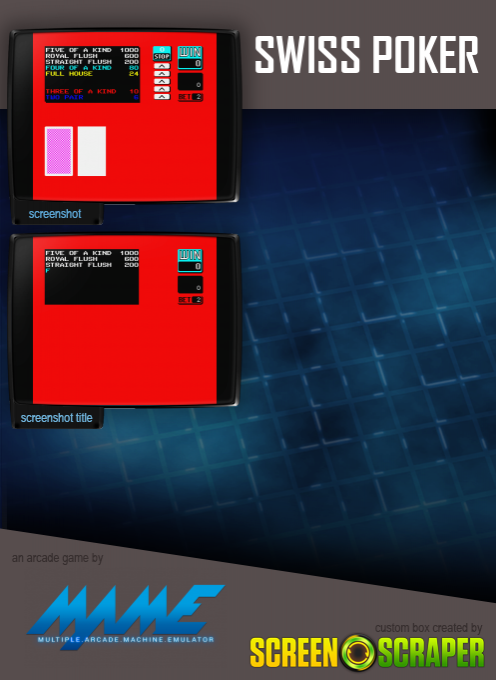Click the lone cyan F in title paytable
The width and height of the screenshot is (496, 680).
[48, 271]
